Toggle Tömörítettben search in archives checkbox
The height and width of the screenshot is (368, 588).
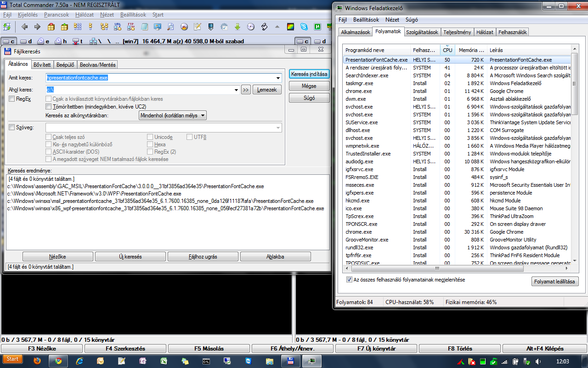[49, 106]
